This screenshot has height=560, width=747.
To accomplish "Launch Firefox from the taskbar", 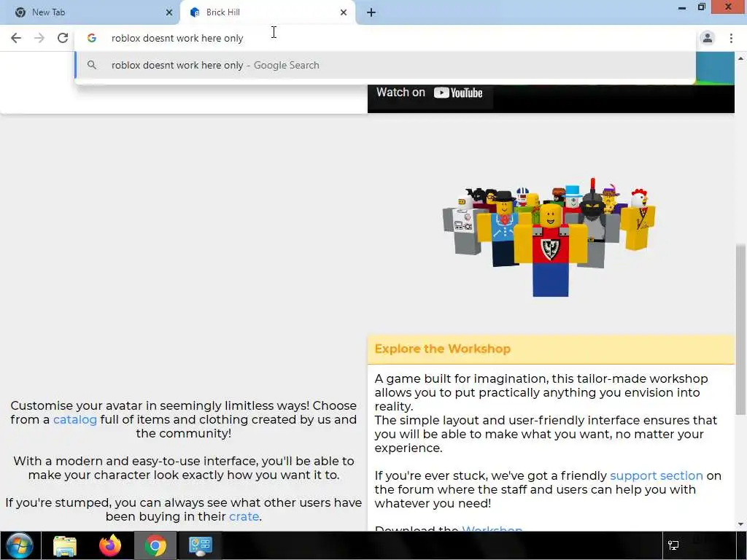I will 110,545.
